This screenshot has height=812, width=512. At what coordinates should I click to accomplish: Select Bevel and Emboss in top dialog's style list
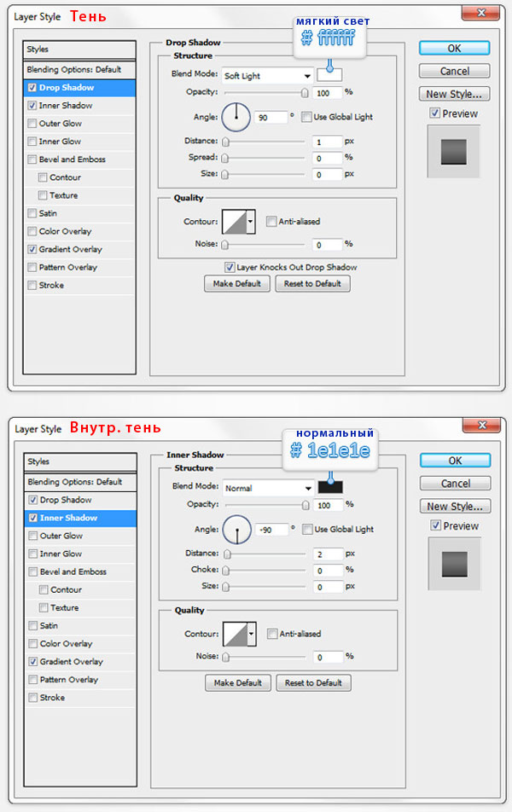point(72,159)
